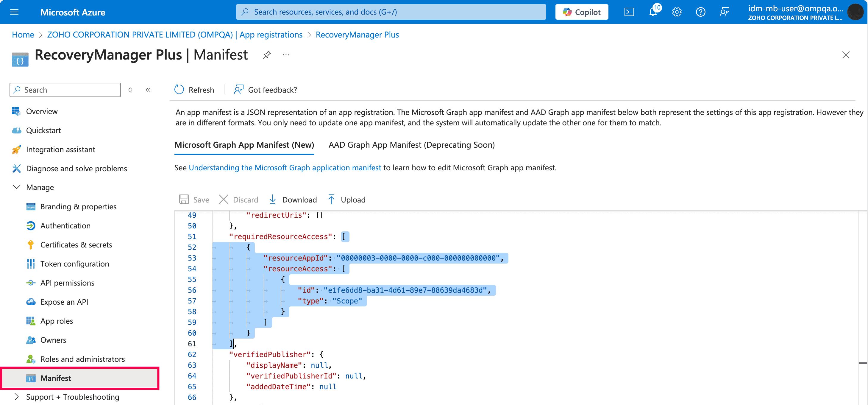Click the Discard button in manifest editor

tap(238, 200)
